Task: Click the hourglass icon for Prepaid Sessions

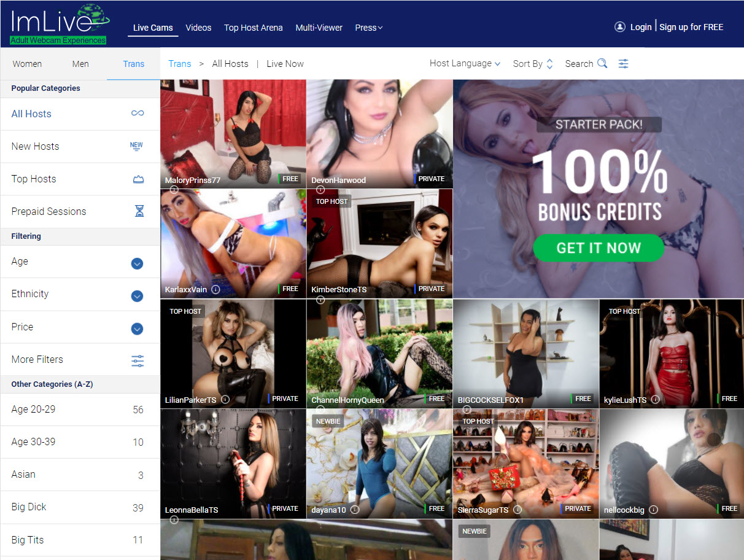Action: pyautogui.click(x=139, y=211)
